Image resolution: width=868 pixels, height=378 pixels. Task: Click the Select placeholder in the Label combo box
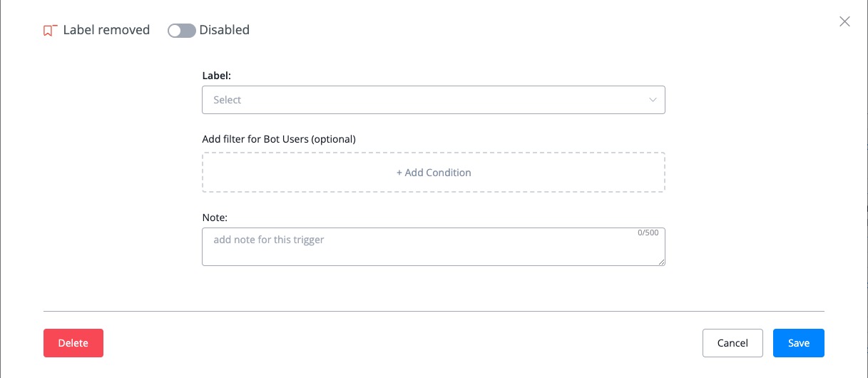tap(228, 100)
